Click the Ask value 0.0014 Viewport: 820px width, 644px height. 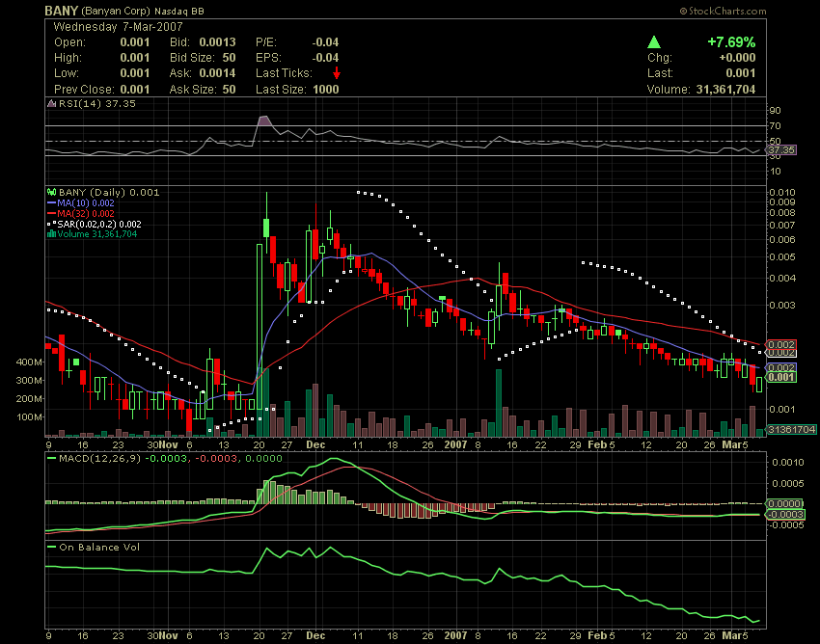tap(218, 73)
